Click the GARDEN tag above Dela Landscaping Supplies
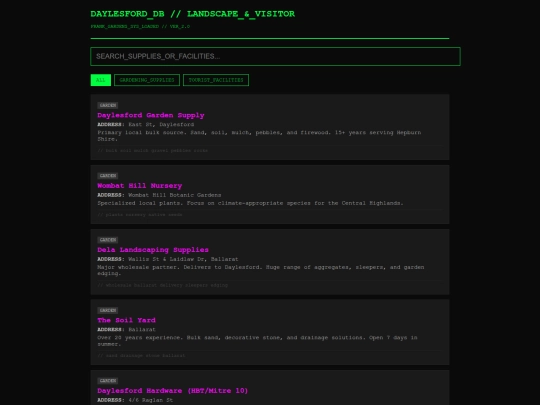 coord(108,240)
